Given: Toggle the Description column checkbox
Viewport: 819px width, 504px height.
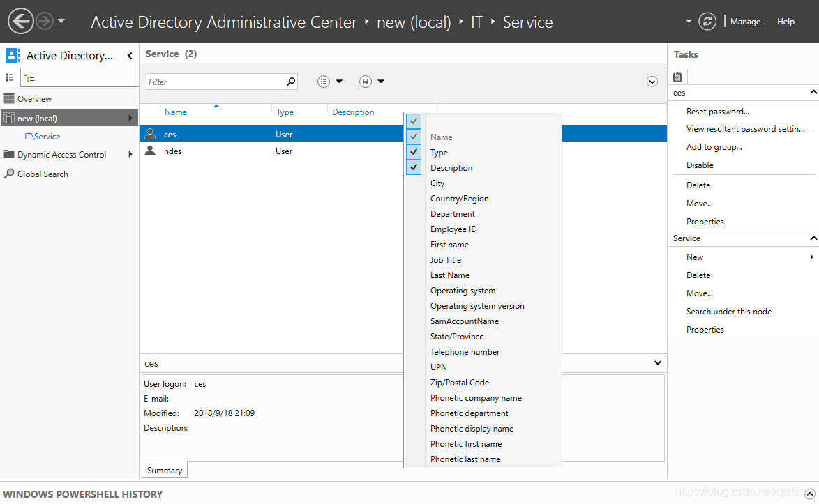Looking at the screenshot, I should tap(414, 167).
